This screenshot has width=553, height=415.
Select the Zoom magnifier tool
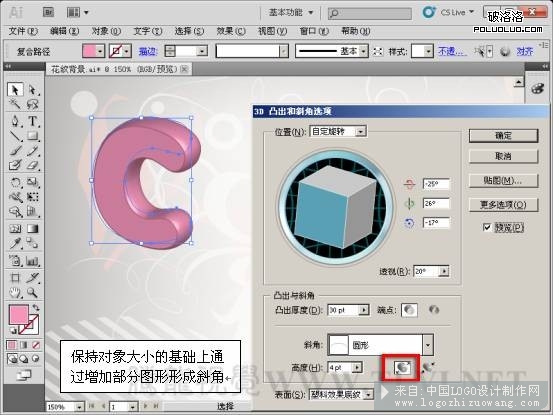(x=32, y=292)
